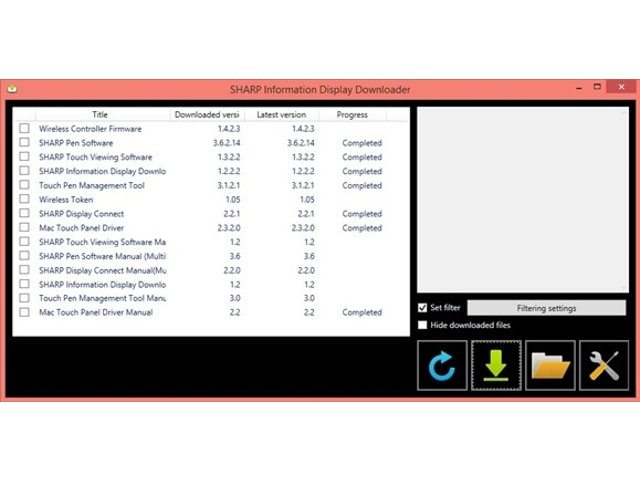Enable Hide downloaded files checkbox
Image resolution: width=640 pixels, height=480 pixels.
point(422,325)
